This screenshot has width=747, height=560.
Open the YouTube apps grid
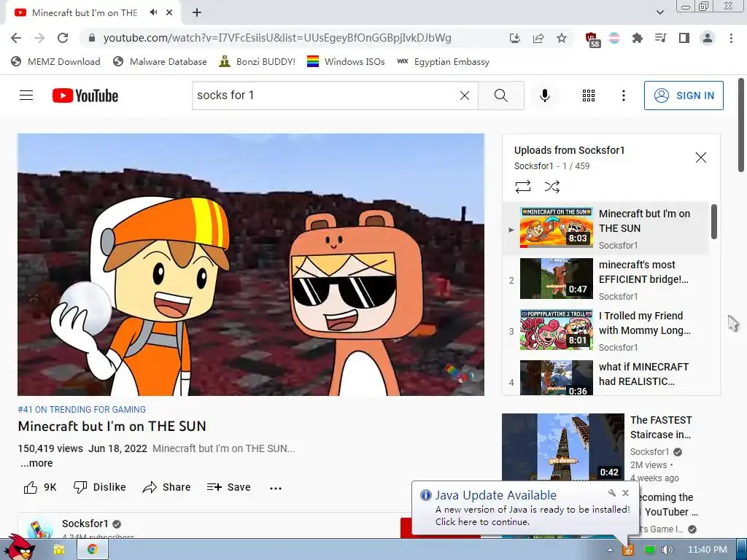pyautogui.click(x=589, y=96)
